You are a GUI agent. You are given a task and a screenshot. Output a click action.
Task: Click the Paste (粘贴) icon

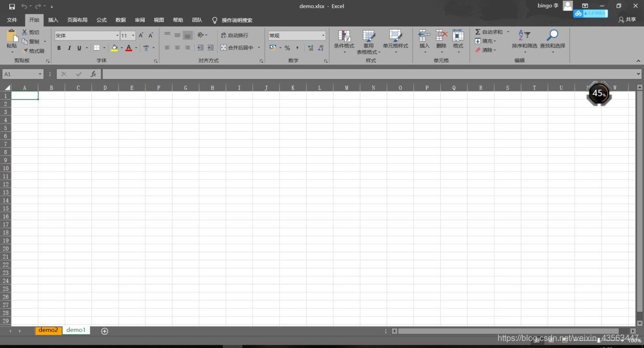click(11, 36)
